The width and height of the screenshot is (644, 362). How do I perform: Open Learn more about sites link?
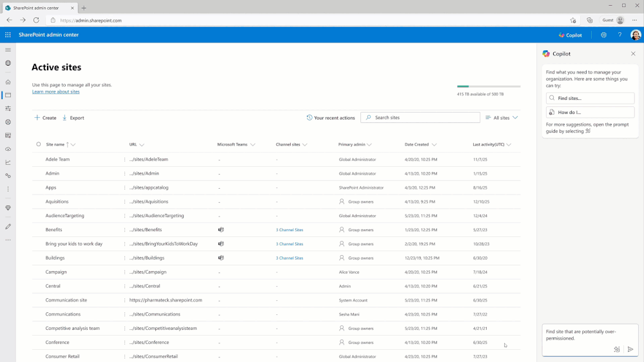coord(56,91)
